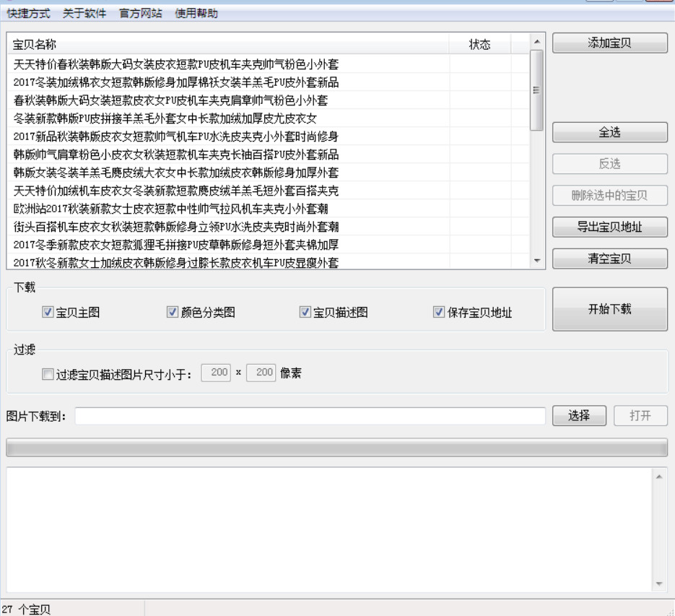
Task: Click the download progress bar
Action: (x=336, y=448)
